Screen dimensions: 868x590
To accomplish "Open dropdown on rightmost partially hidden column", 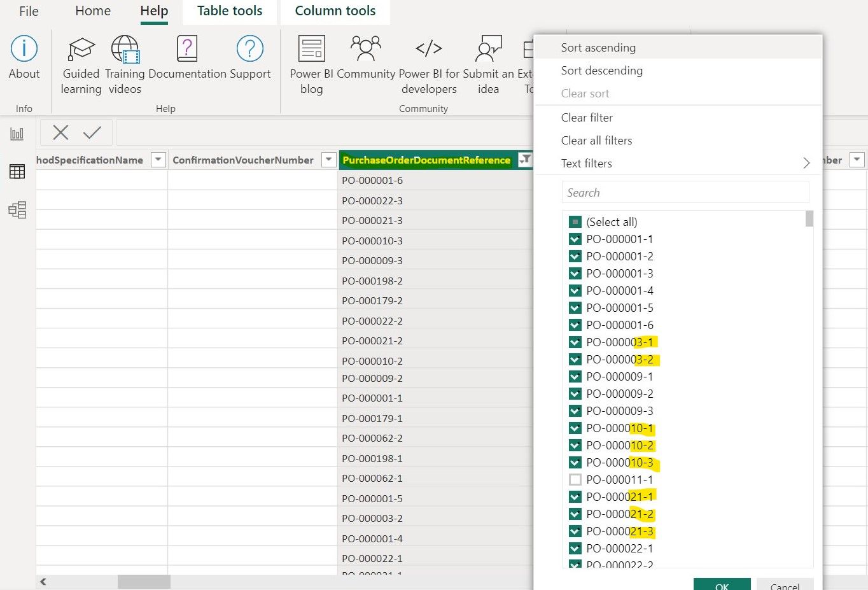I will [857, 160].
